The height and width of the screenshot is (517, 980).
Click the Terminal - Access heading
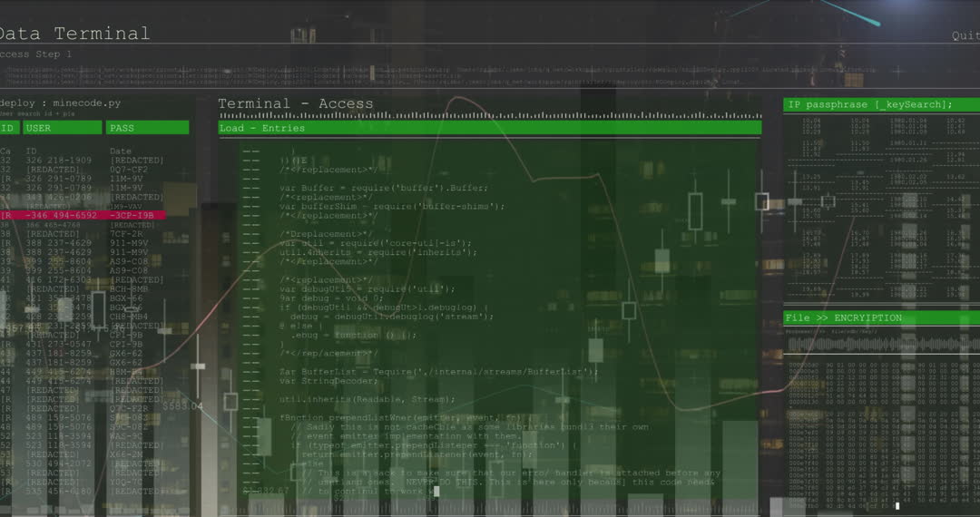tap(295, 103)
